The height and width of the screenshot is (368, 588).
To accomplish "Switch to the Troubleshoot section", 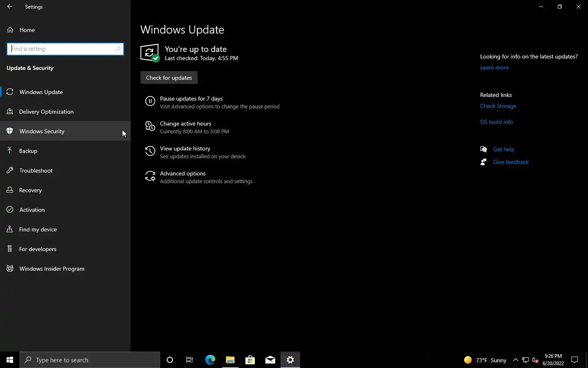I will [x=65, y=171].
